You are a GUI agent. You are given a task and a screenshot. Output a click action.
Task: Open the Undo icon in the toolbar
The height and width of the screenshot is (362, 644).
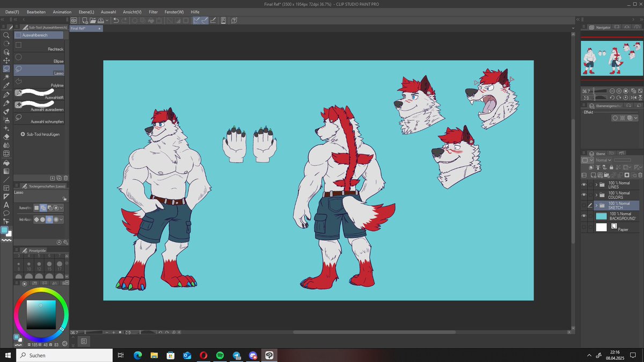[116, 20]
